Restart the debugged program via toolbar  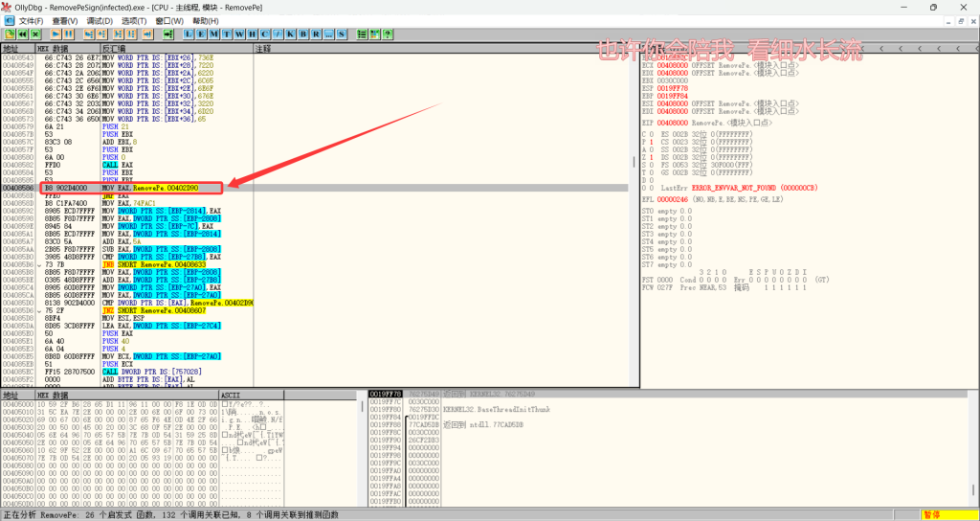(22, 34)
